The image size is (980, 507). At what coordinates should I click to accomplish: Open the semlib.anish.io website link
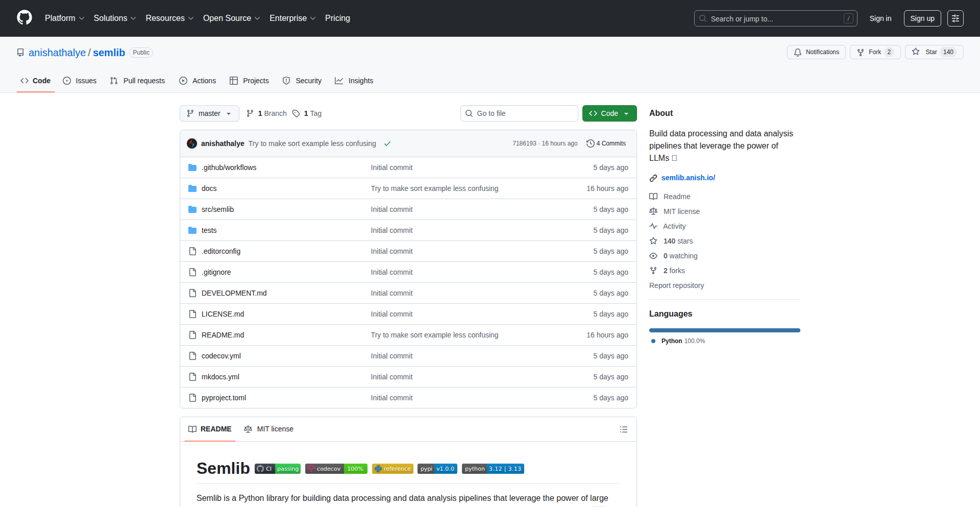(688, 178)
